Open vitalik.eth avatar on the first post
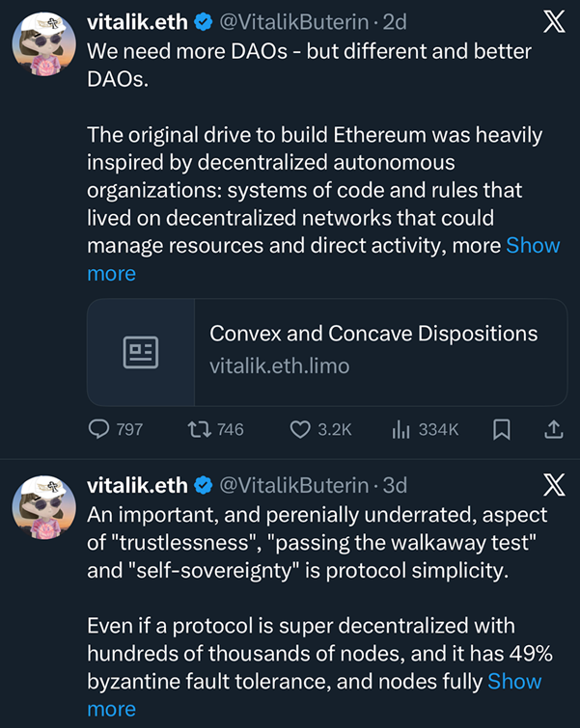 tap(43, 47)
